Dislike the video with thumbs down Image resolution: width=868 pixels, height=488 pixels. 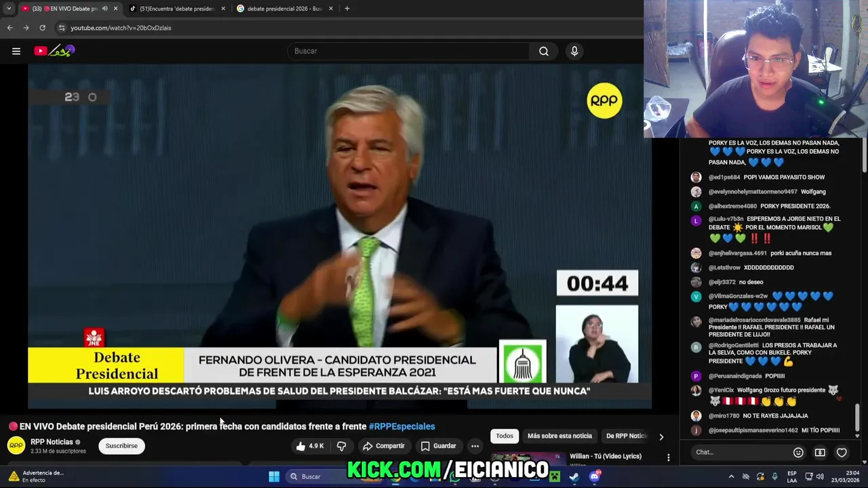pos(342,446)
